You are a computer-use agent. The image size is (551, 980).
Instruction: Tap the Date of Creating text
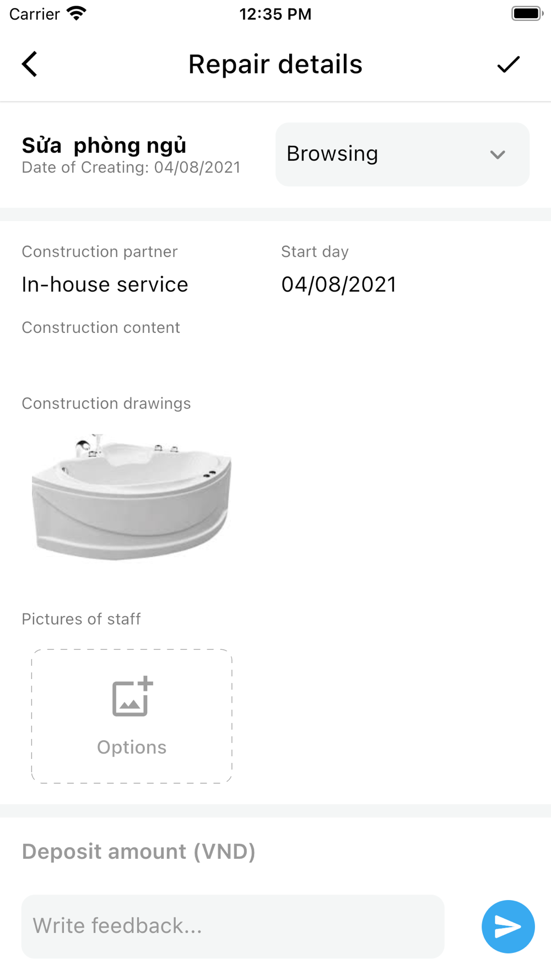[131, 168]
